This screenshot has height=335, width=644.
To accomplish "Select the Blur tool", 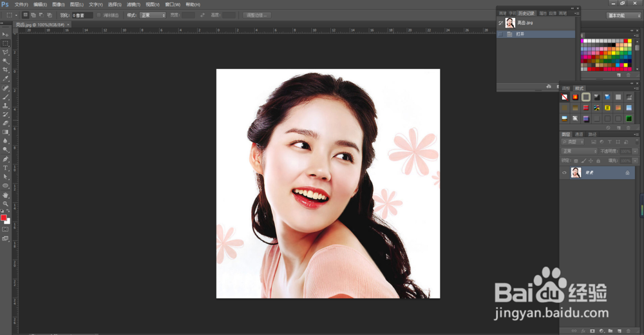I will pos(5,140).
